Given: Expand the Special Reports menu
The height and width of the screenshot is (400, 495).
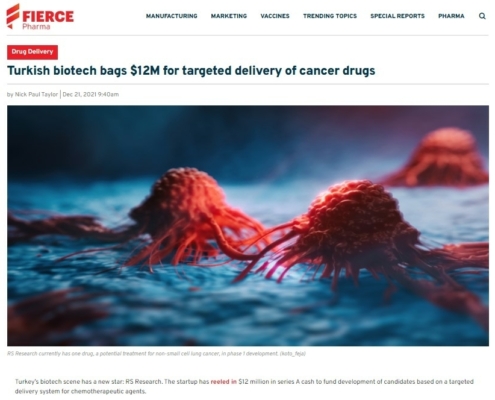Looking at the screenshot, I should (397, 16).
